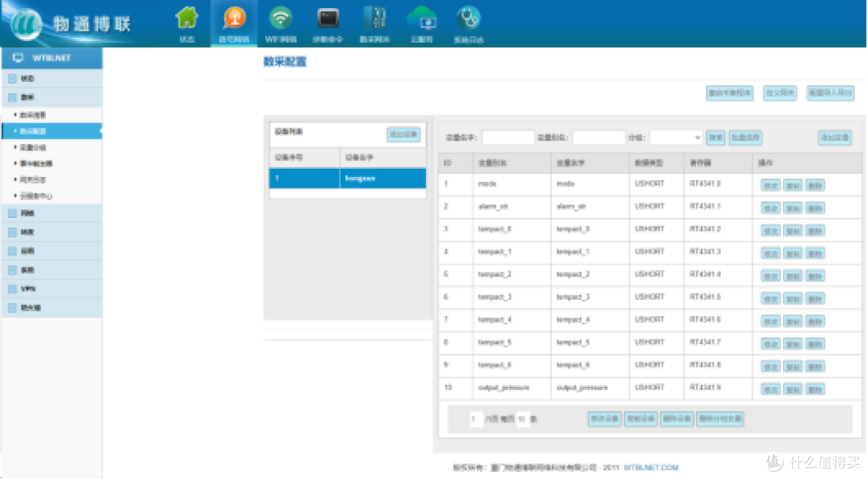This screenshot has height=480, width=868.
Task: Click the restart collection program button
Action: coord(730,93)
